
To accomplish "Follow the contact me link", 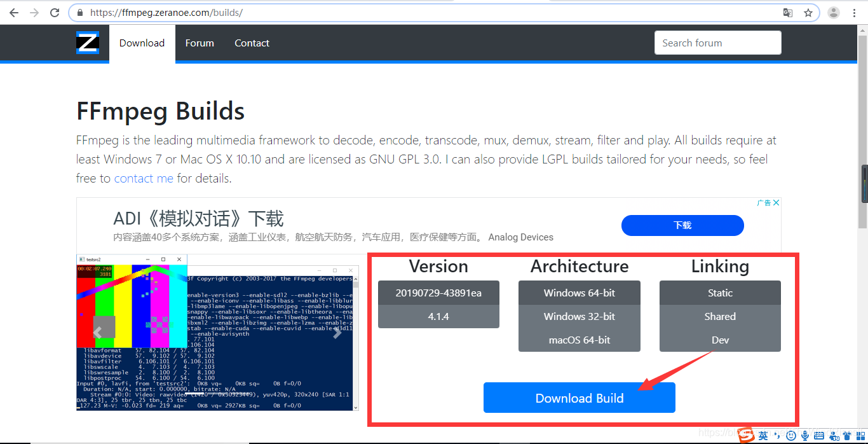I will click(144, 178).
